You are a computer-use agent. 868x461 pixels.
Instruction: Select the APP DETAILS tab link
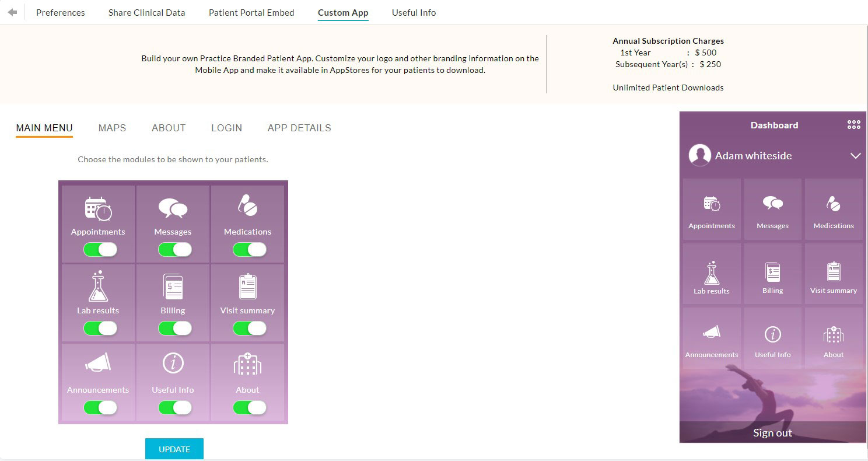click(299, 128)
